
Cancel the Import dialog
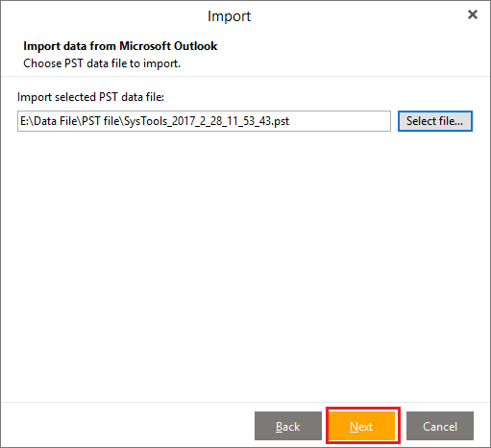coord(440,426)
